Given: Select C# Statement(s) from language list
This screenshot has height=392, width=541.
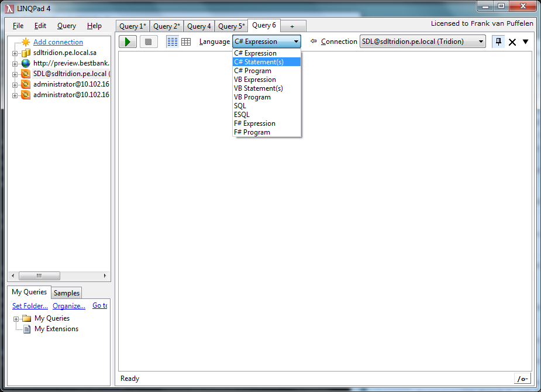Looking at the screenshot, I should click(x=259, y=62).
